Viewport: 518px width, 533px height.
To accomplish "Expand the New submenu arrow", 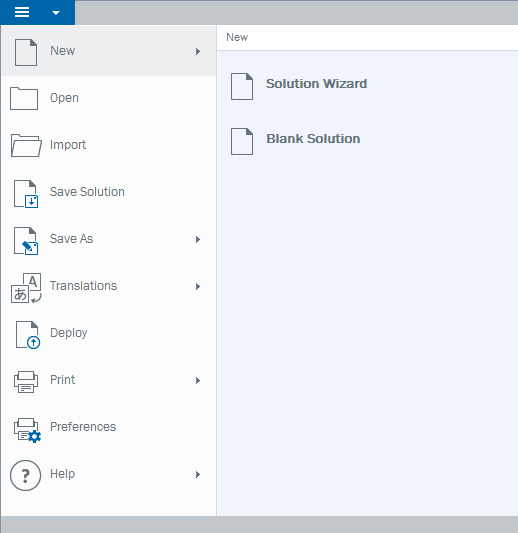I will (198, 51).
